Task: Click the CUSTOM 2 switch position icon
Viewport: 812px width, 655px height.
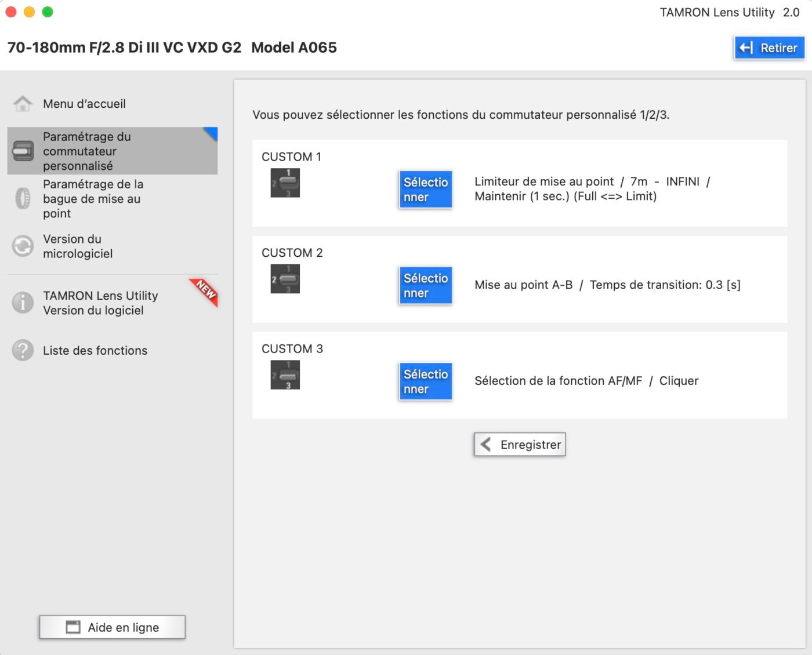Action: click(x=285, y=279)
